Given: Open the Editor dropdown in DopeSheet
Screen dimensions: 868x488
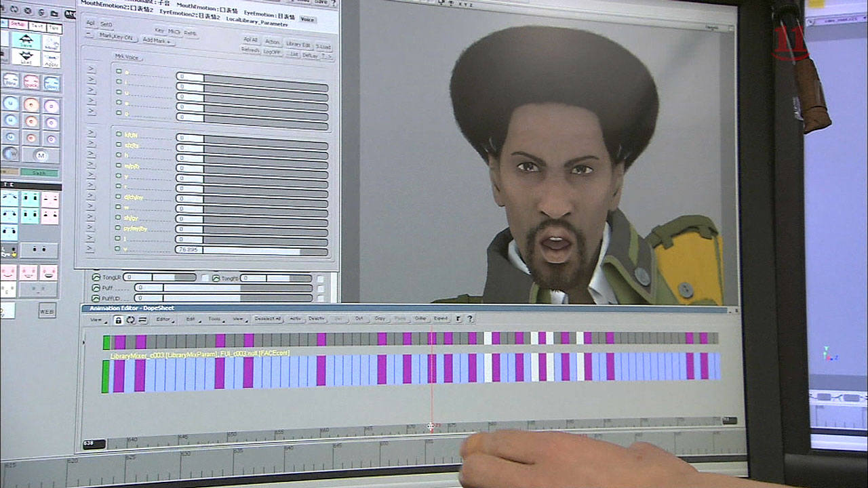Looking at the screenshot, I should (165, 319).
